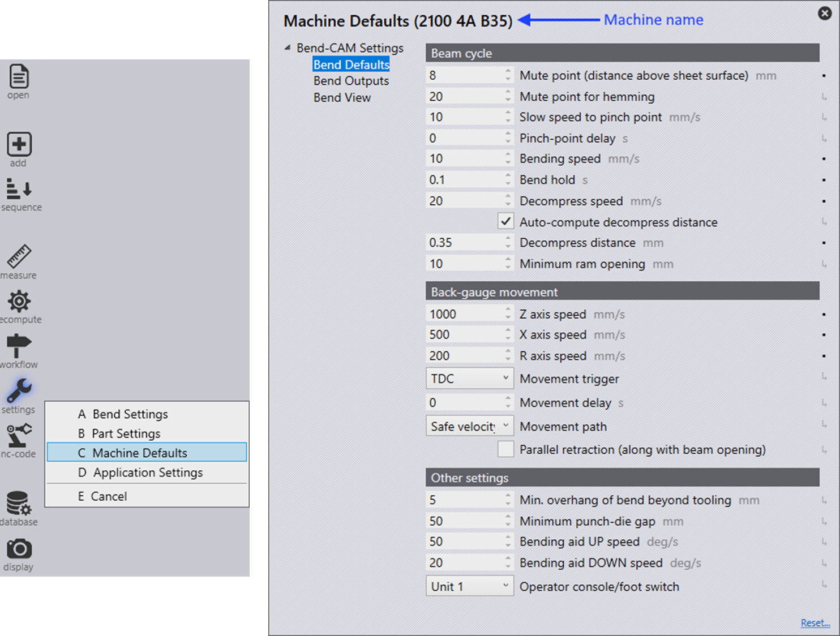
Task: Choose Part Settings from the menu
Action: (x=147, y=433)
